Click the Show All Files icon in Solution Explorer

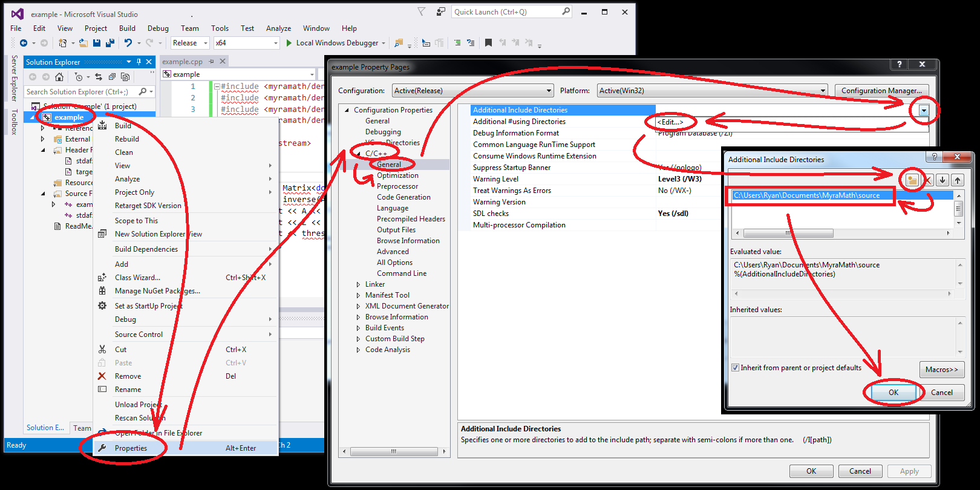(x=125, y=77)
